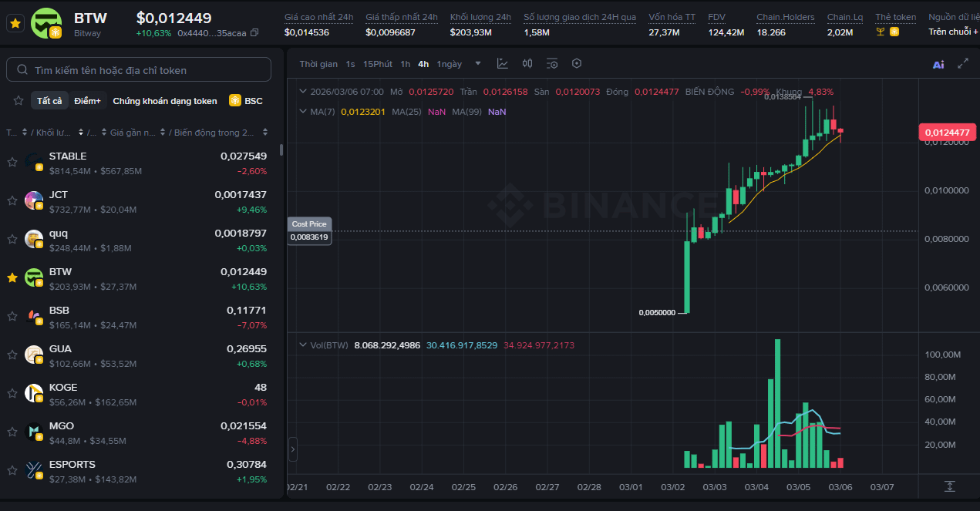Favorite the STABLE token row
The height and width of the screenshot is (511, 980).
(12, 162)
